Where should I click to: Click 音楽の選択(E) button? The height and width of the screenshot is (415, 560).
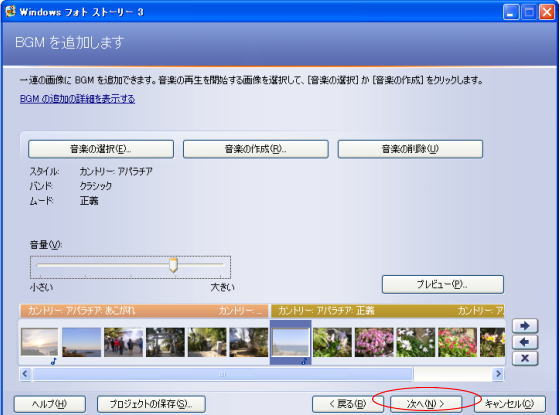click(x=101, y=149)
